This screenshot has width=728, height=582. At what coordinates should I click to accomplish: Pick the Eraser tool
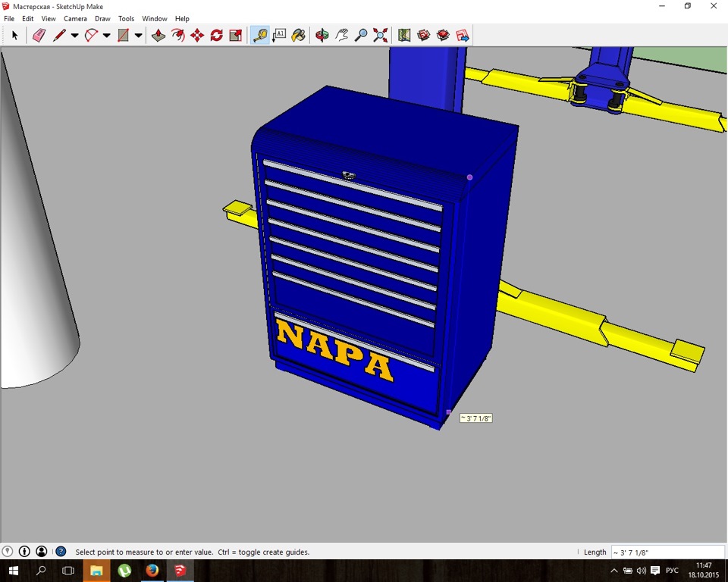39,36
